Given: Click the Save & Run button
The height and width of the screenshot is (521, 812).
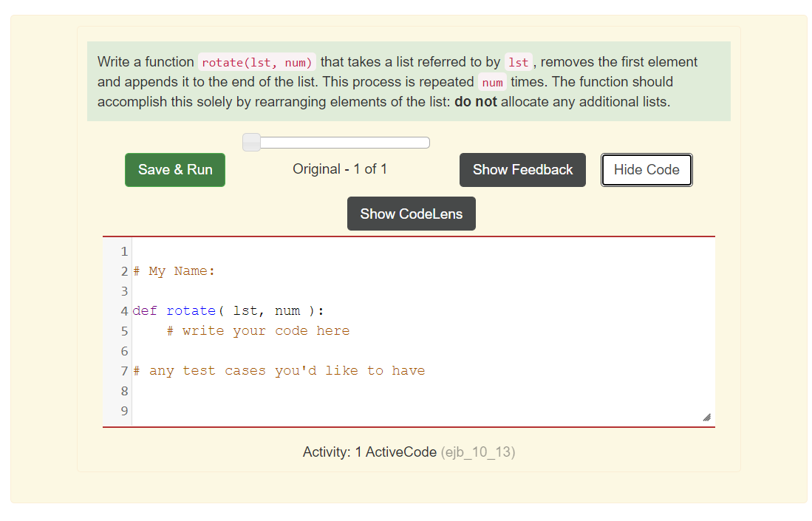Looking at the screenshot, I should [174, 169].
